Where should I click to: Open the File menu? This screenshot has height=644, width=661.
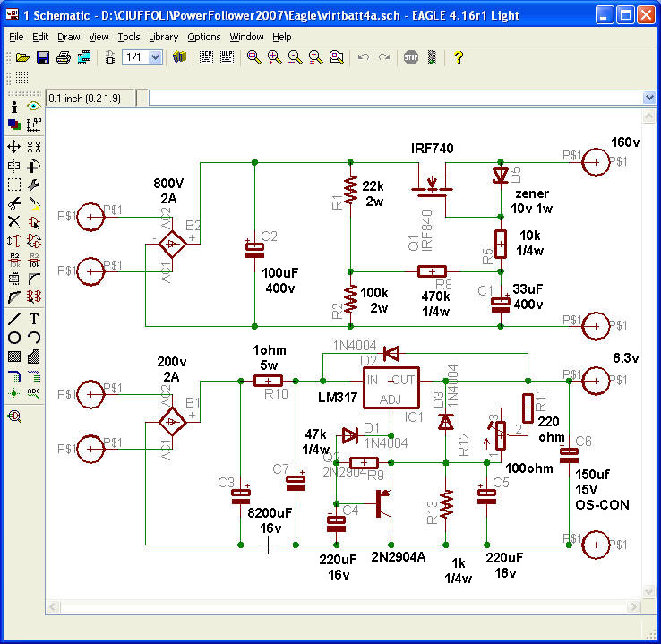coord(16,37)
